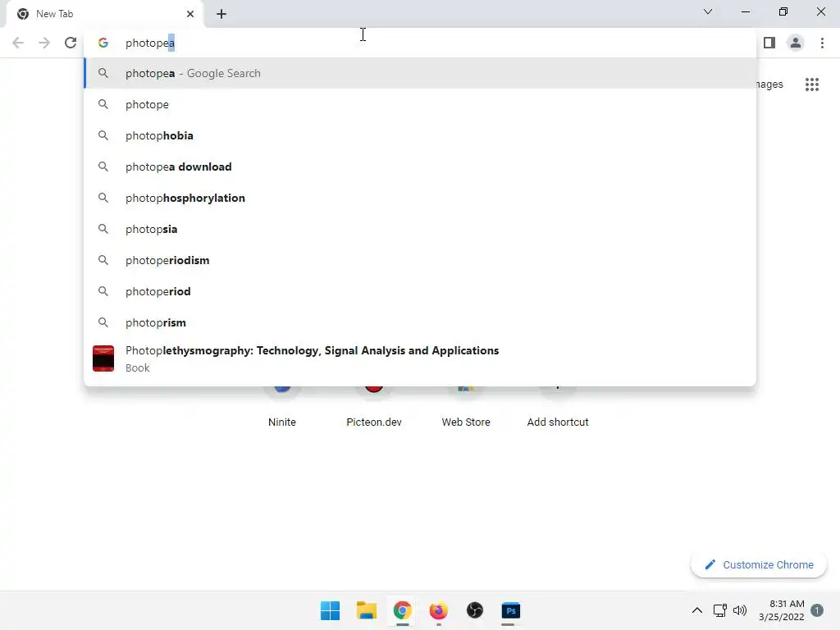Click the Customize Chrome button
The height and width of the screenshot is (630, 840).
point(759,564)
